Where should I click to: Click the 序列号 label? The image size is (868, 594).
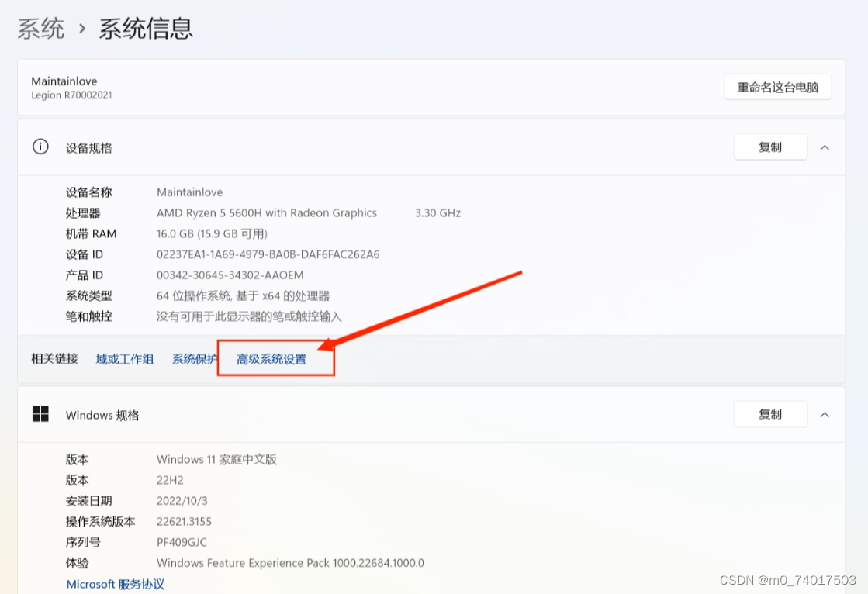point(83,543)
